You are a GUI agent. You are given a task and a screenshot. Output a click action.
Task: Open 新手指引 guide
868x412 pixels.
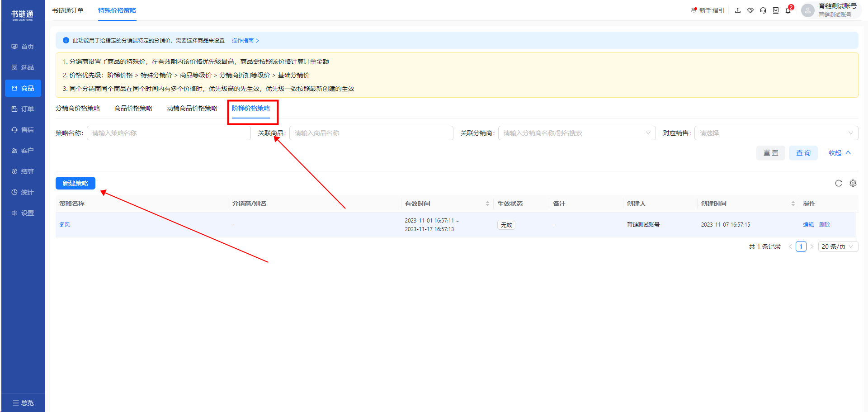tap(708, 10)
